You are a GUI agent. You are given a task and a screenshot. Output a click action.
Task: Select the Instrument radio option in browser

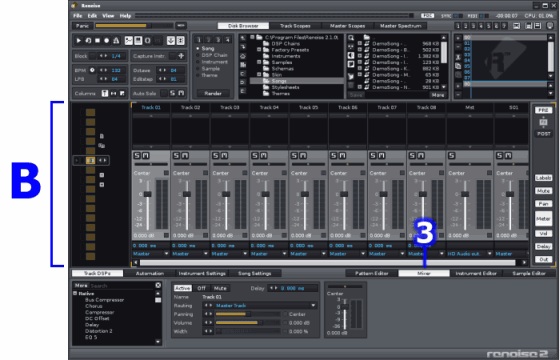[x=198, y=62]
